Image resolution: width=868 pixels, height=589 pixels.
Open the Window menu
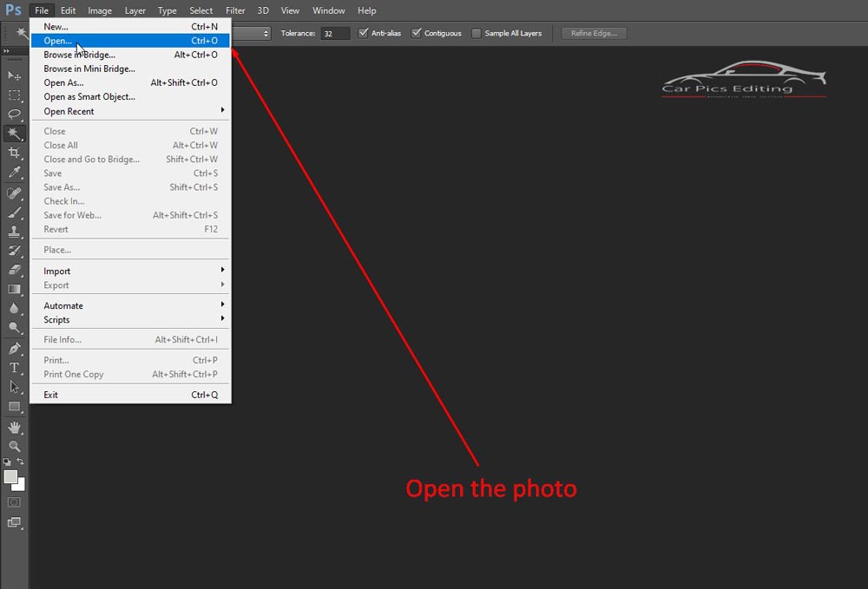329,10
